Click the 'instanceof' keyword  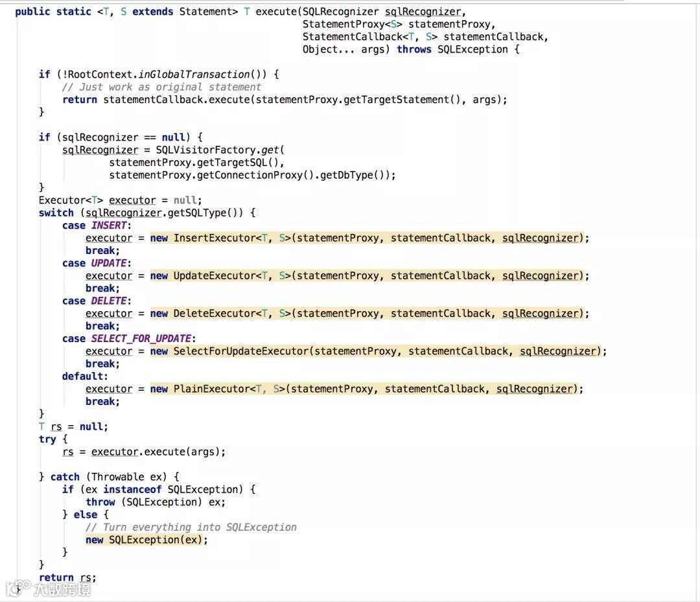[x=132, y=489]
